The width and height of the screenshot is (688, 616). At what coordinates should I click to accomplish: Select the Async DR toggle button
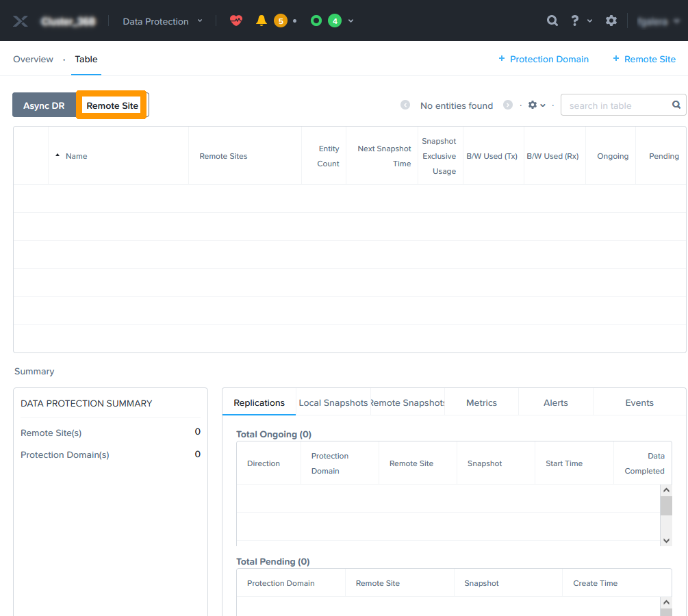44,105
